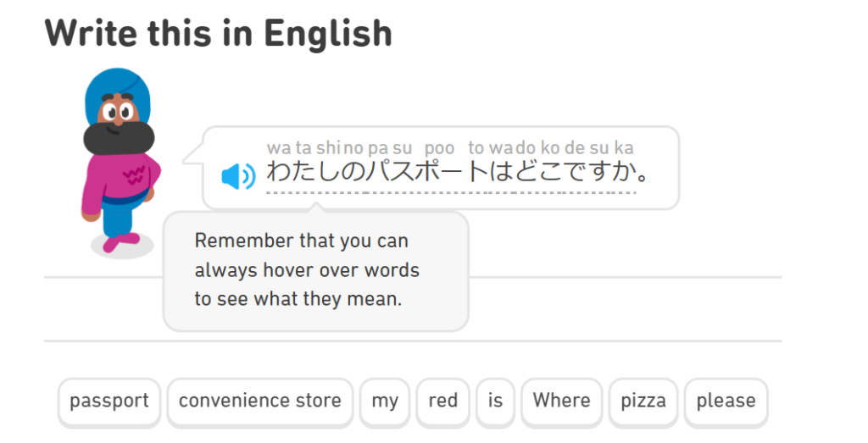Click the "Write this in English" heading

click(x=219, y=33)
